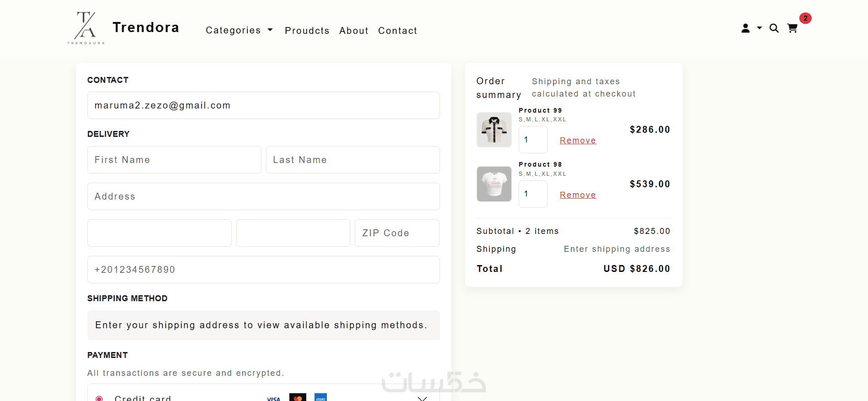Image resolution: width=868 pixels, height=401 pixels.
Task: Expand the Categories dropdown menu
Action: tap(239, 30)
